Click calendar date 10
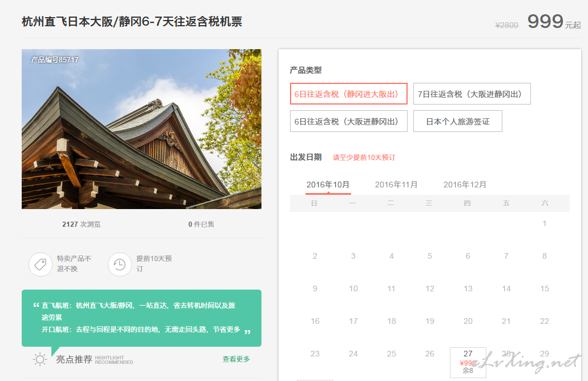 click(x=353, y=288)
